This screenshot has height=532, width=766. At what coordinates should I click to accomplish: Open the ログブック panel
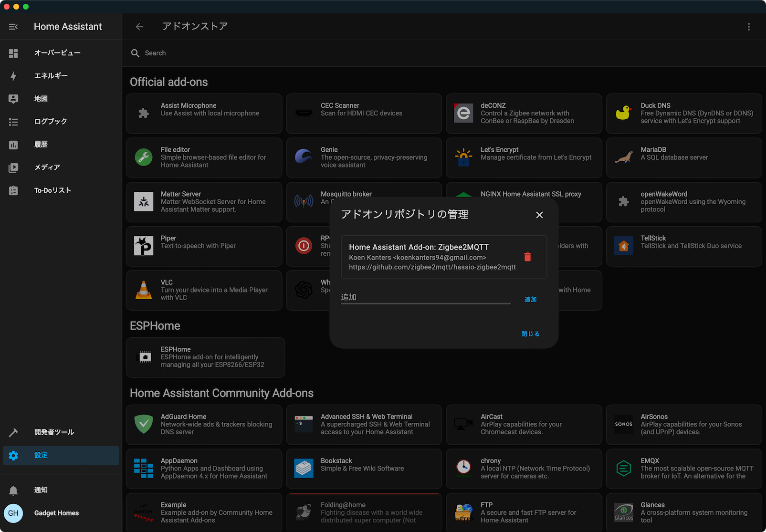tap(61, 122)
